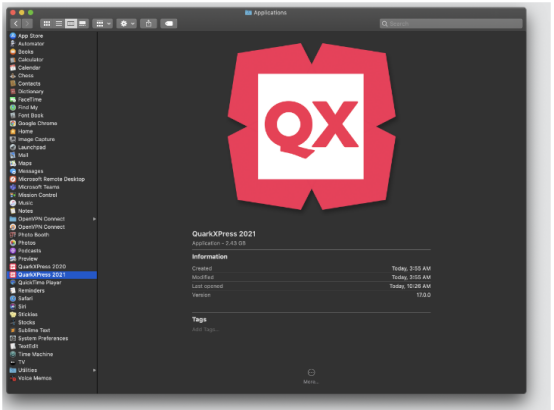Select the QuarkXPress 2020 app icon

pos(13,266)
